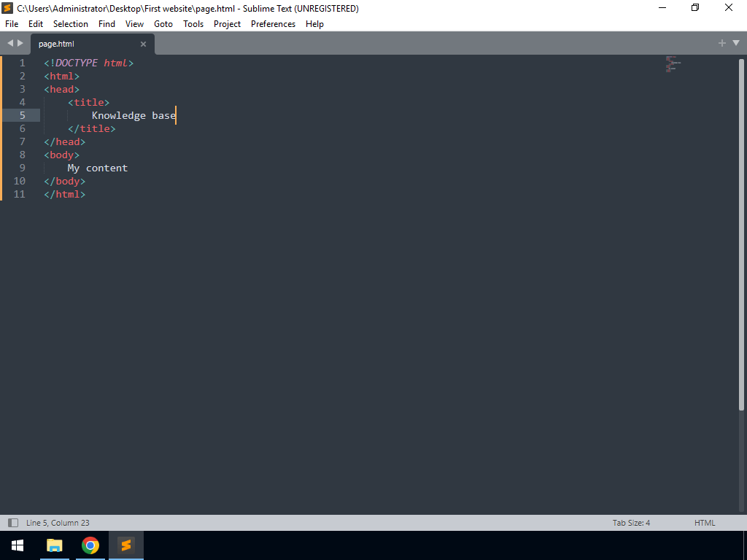Click the closing </title> tag
This screenshot has height=560, width=747.
[91, 128]
